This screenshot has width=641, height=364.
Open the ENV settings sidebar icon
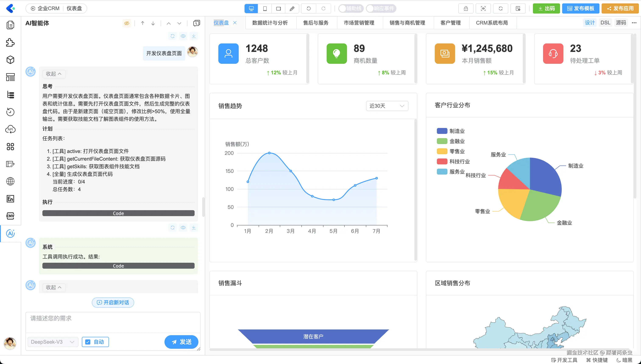point(10,216)
